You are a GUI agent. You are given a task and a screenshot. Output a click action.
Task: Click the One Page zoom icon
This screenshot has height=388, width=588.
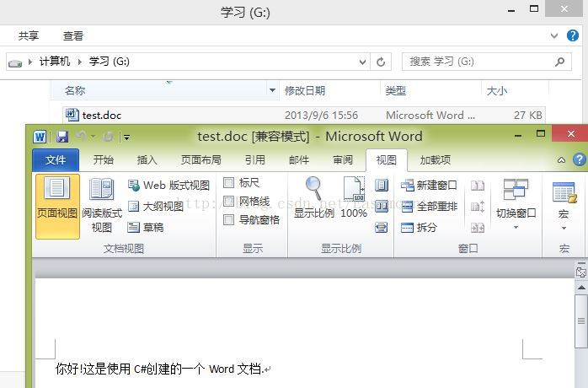pyautogui.click(x=382, y=186)
